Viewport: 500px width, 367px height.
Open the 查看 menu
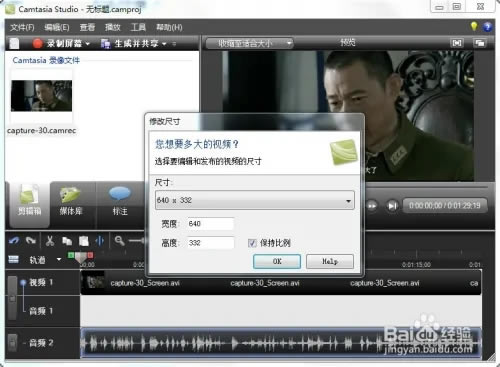[x=87, y=27]
